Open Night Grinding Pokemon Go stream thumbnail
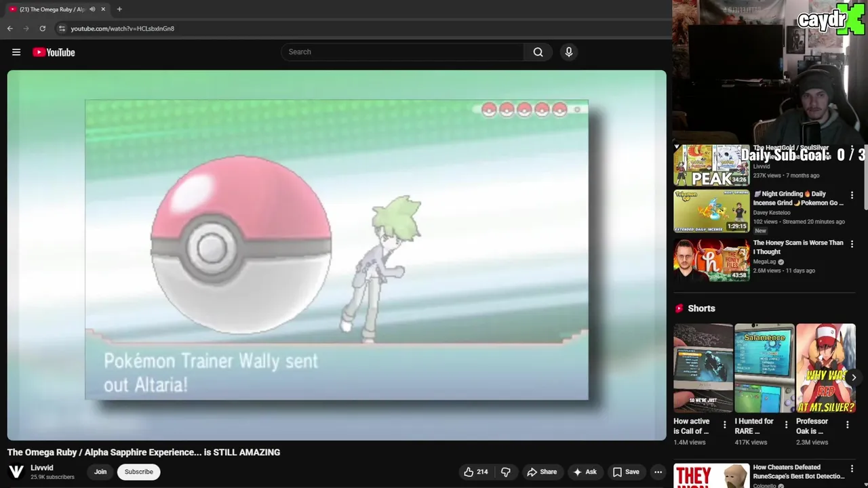This screenshot has width=868, height=488. click(711, 211)
